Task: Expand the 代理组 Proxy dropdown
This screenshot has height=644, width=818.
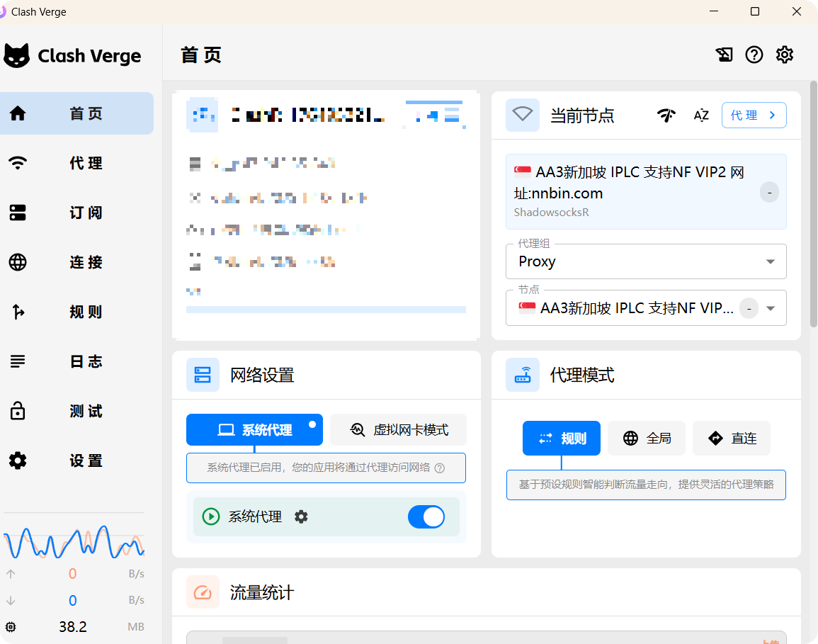Action: point(646,261)
